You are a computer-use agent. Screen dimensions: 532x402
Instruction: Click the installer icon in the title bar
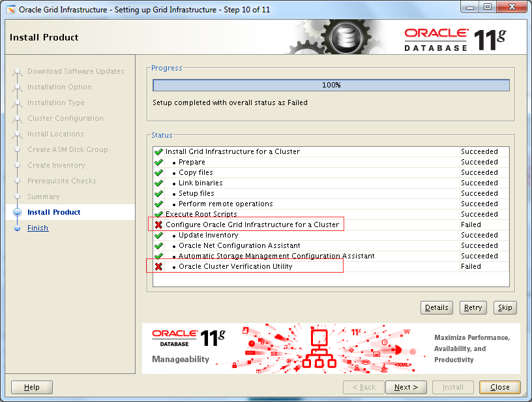pyautogui.click(x=11, y=10)
